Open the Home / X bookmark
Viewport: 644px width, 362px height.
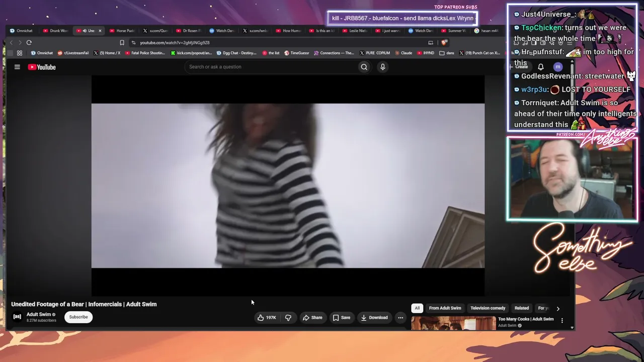click(107, 53)
